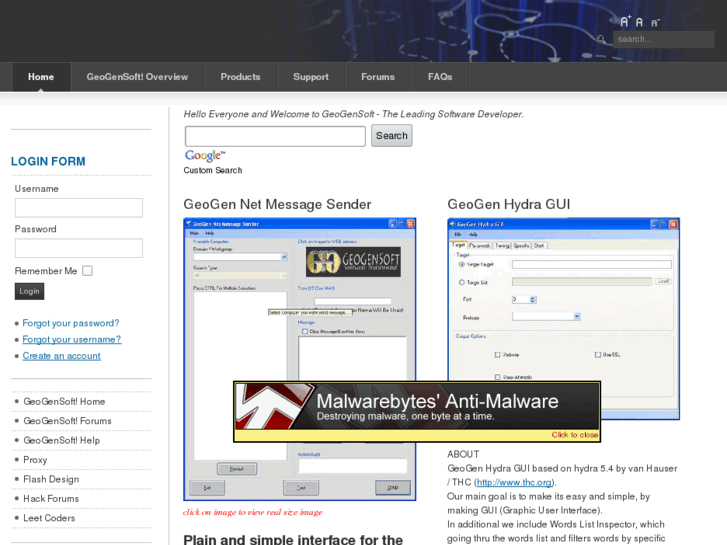The height and width of the screenshot is (545, 727).
Task: Click the GeoGen Hydra GUI heading
Action: [x=509, y=205]
